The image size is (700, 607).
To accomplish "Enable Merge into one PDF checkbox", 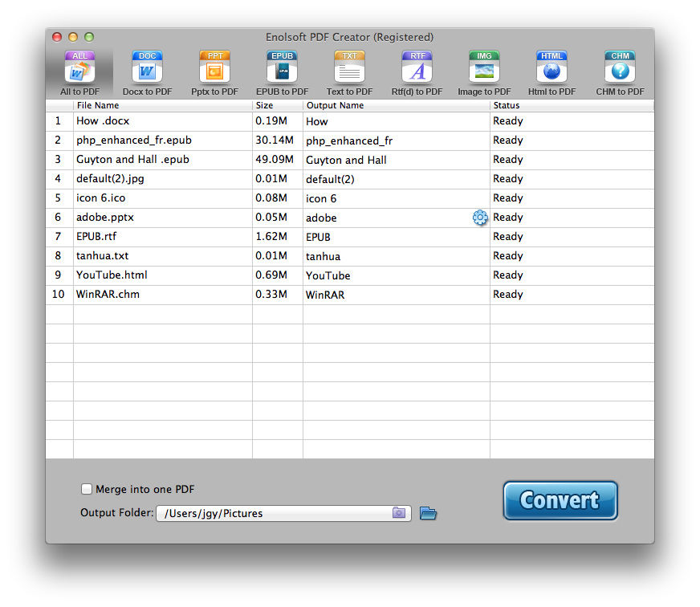I will tap(87, 489).
